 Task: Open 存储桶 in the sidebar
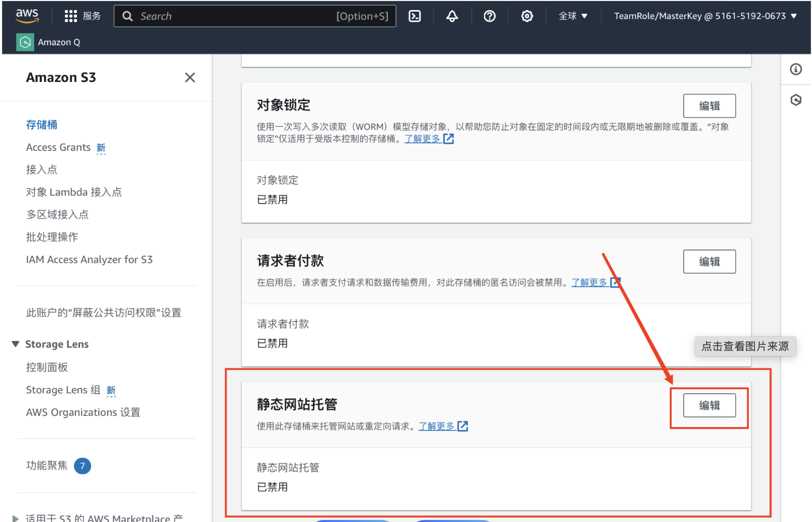coord(42,125)
